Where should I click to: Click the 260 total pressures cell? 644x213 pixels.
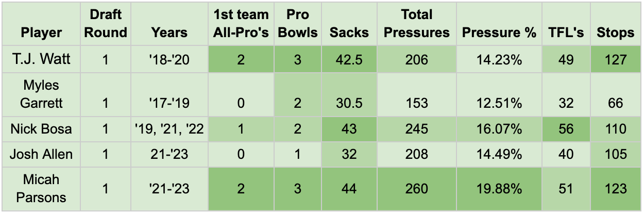click(417, 189)
